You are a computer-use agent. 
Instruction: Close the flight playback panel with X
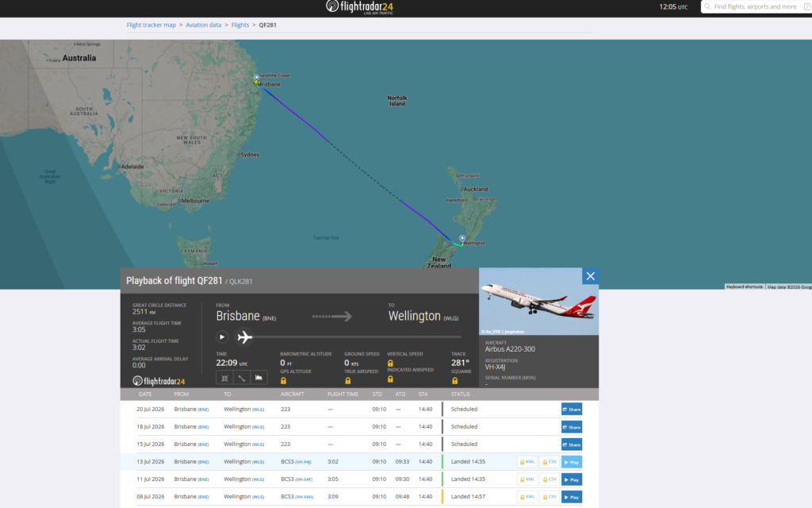(x=590, y=276)
